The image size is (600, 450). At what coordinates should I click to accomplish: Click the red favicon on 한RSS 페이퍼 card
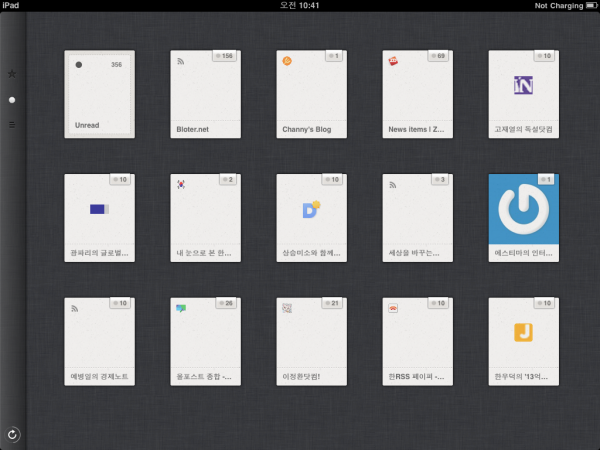393,308
